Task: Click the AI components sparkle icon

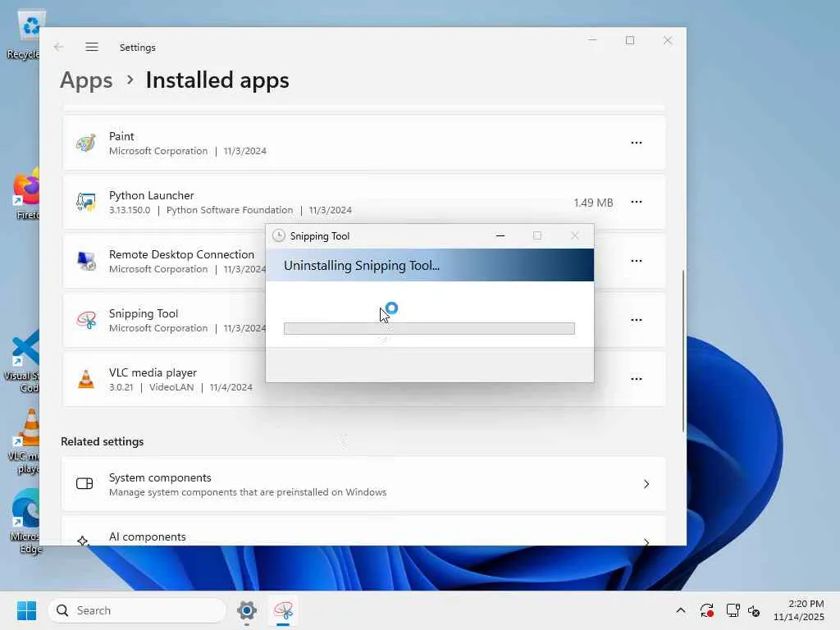Action: pyautogui.click(x=83, y=541)
